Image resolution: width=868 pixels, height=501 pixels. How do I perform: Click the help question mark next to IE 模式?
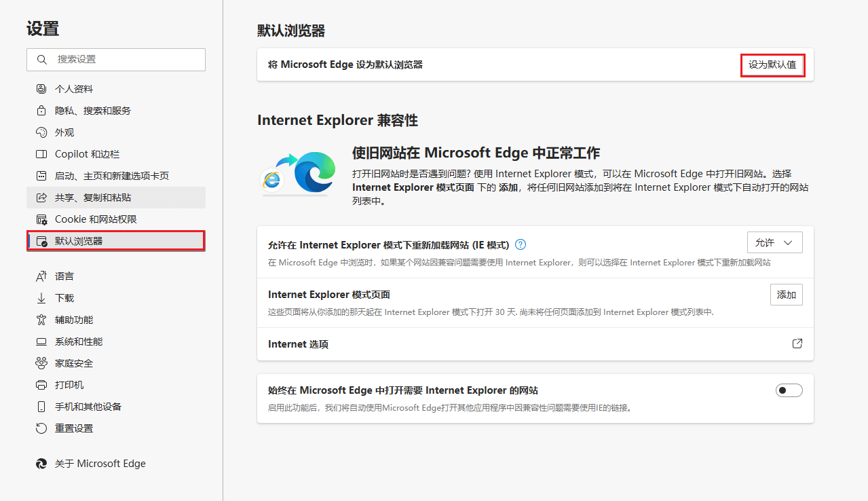pyautogui.click(x=520, y=244)
